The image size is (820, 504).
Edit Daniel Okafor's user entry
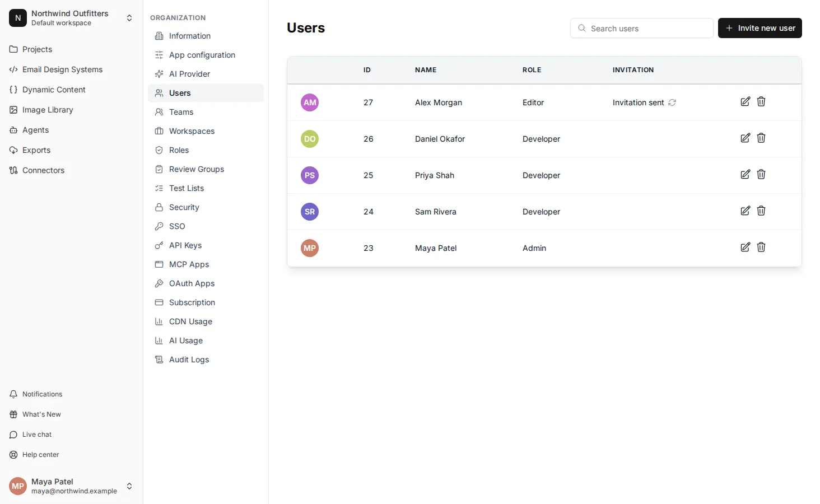click(745, 138)
